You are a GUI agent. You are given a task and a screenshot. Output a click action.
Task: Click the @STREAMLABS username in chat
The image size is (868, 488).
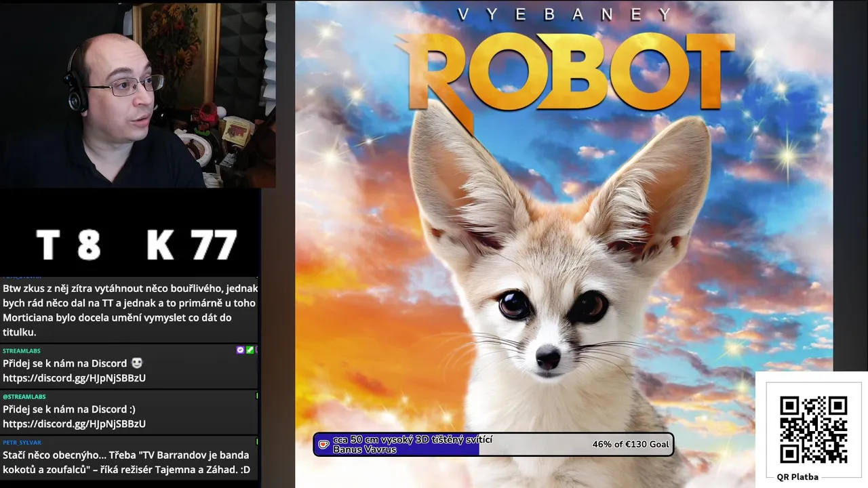tap(24, 396)
